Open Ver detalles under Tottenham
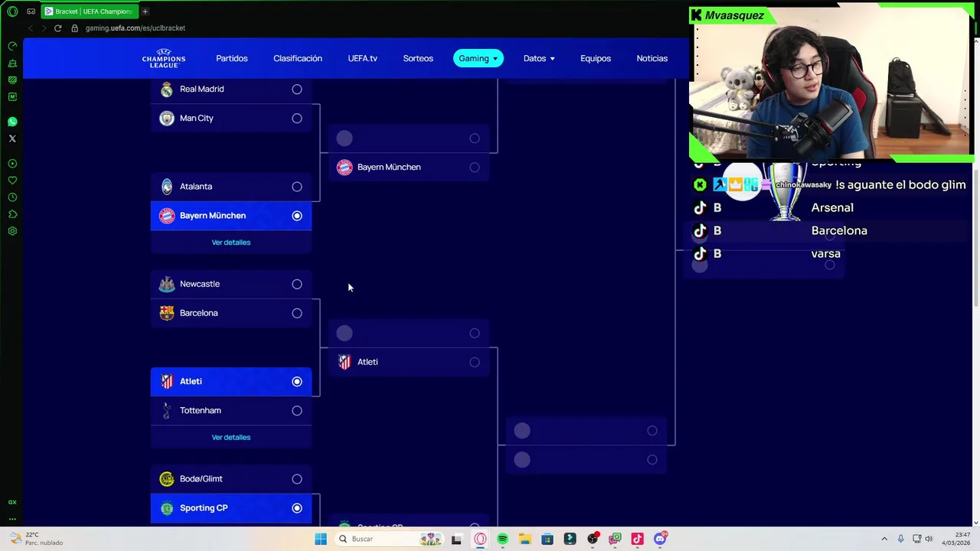 click(231, 438)
